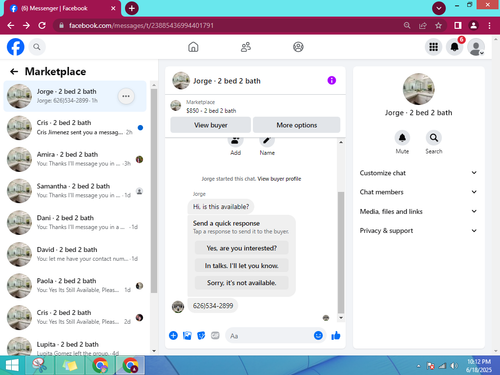Search in conversation via right panel
Viewport: 500px width, 375px height.
(x=434, y=137)
